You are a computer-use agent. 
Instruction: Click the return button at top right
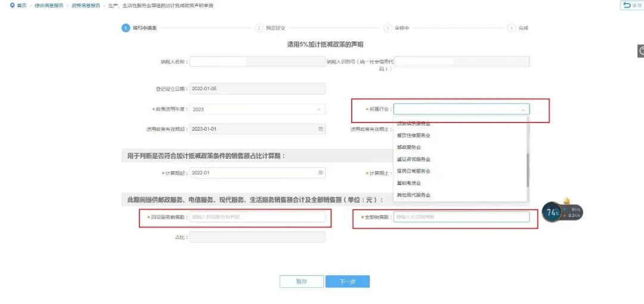(632, 5)
